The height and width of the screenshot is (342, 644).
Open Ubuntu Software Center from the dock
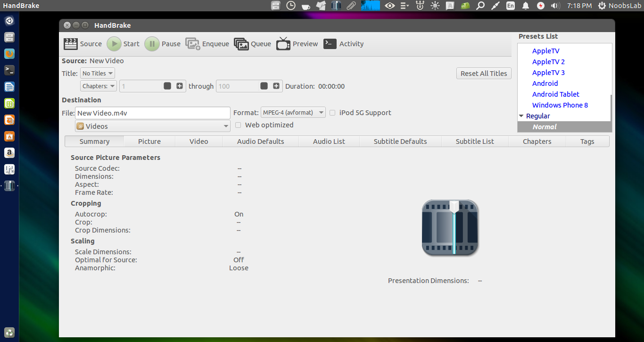pos(9,136)
